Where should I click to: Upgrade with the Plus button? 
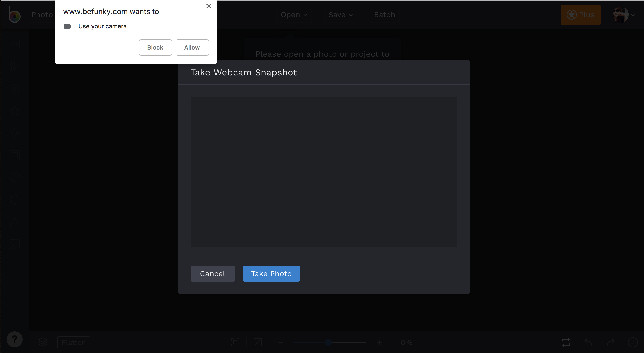coord(580,15)
